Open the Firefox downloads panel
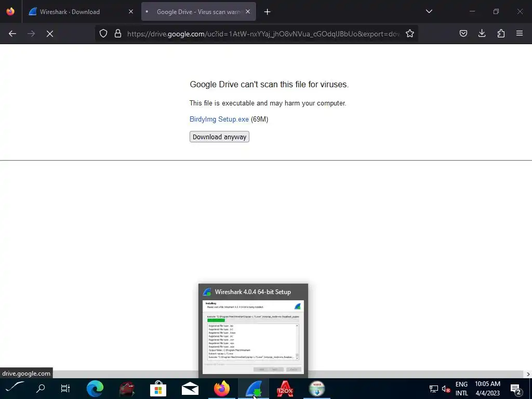Screen dimensions: 532x399 (482, 33)
